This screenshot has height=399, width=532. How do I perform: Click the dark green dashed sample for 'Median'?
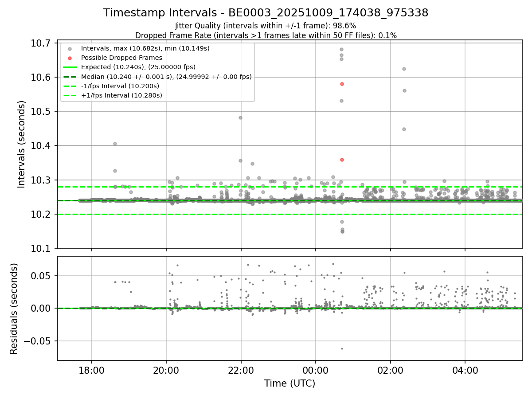click(70, 77)
